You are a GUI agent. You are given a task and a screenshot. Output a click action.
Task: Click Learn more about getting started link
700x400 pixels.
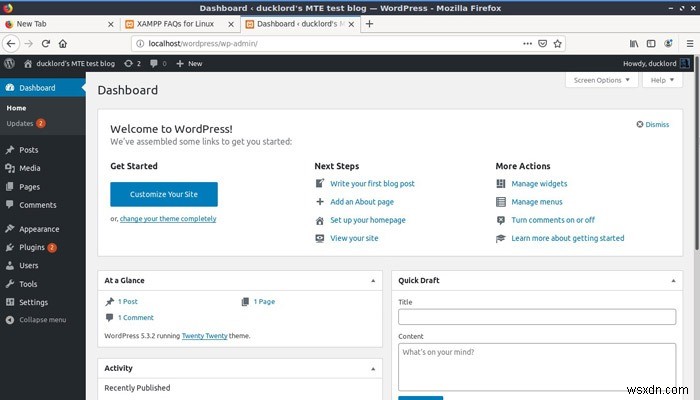tap(568, 238)
